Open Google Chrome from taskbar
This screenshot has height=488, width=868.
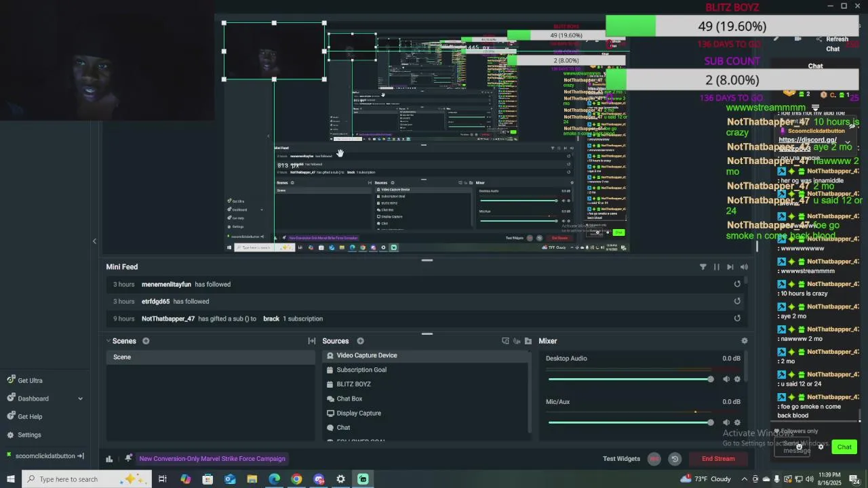296,479
